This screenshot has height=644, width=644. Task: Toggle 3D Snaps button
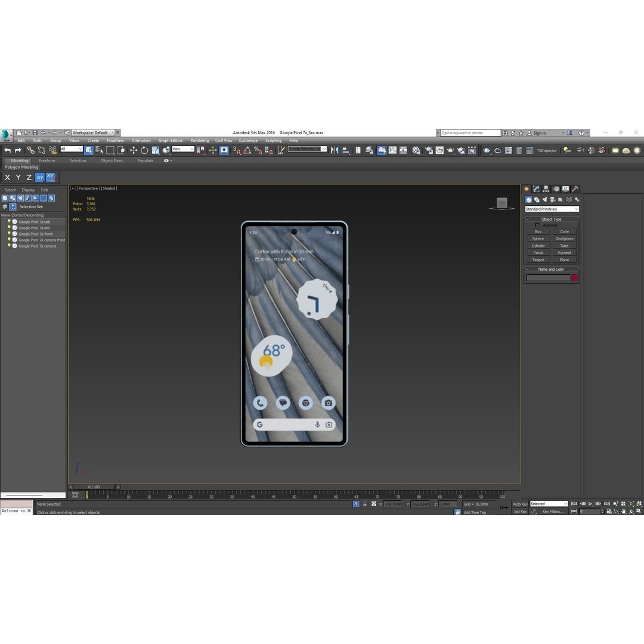[237, 150]
